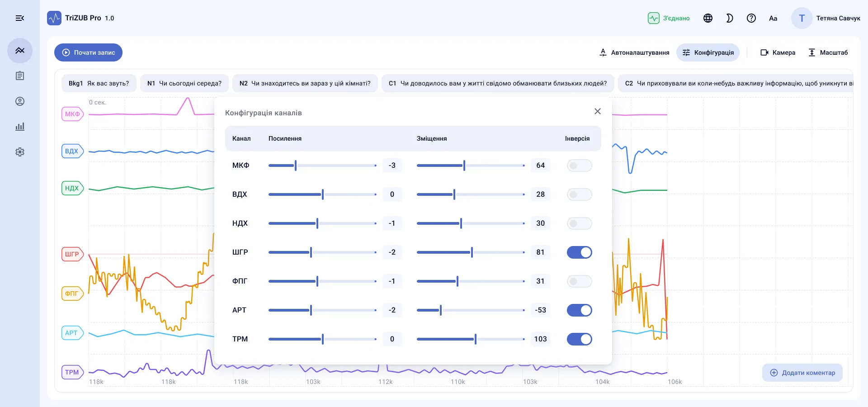868x407 pixels.
Task: Select the Автоналаштування toolbar option
Action: [x=634, y=52]
